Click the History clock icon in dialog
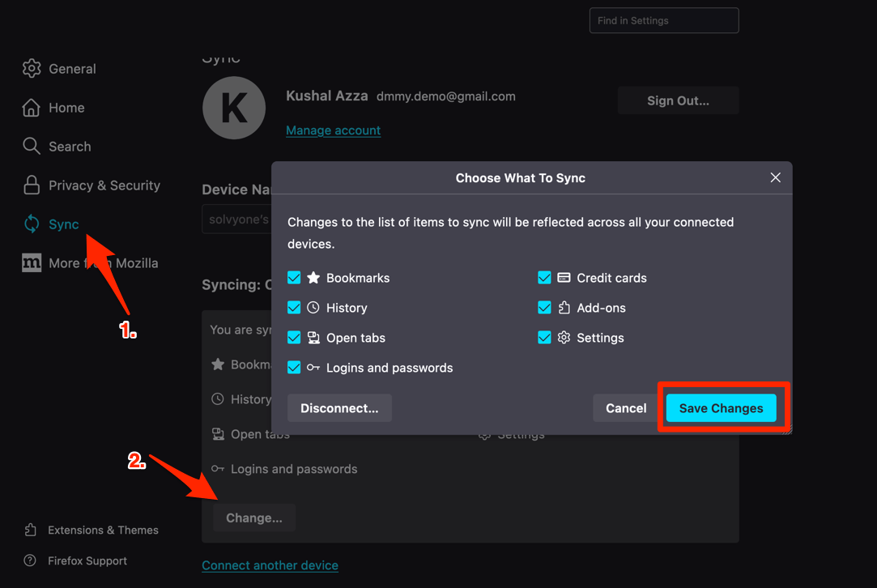 (x=313, y=308)
